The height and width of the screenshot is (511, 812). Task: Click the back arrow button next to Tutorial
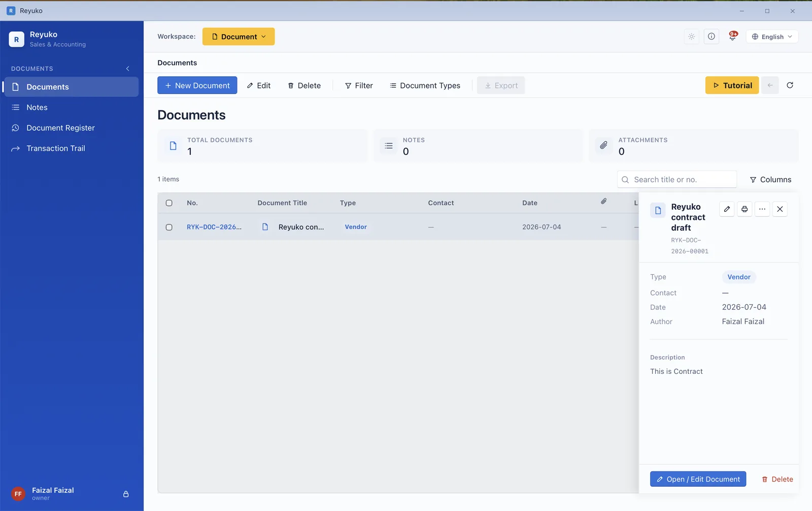[770, 85]
